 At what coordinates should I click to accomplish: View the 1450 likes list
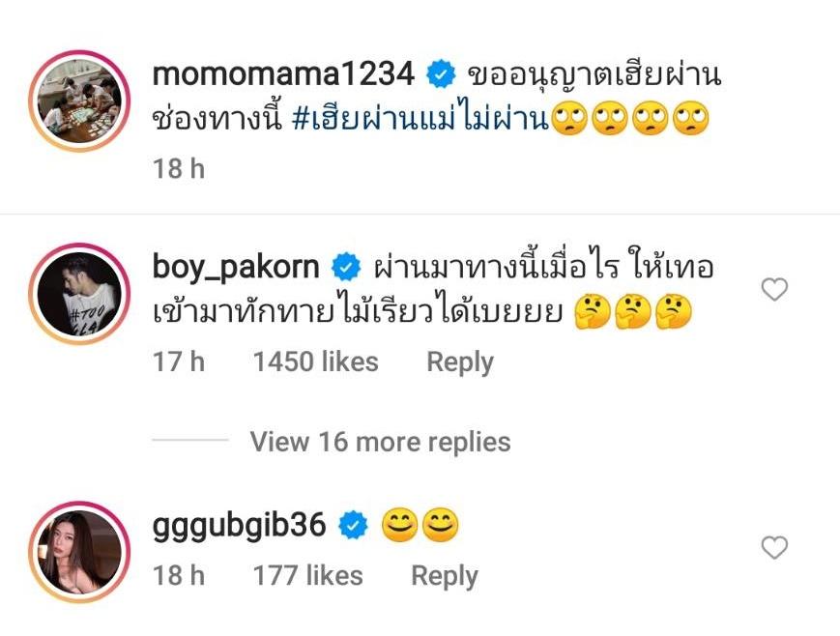tap(315, 361)
